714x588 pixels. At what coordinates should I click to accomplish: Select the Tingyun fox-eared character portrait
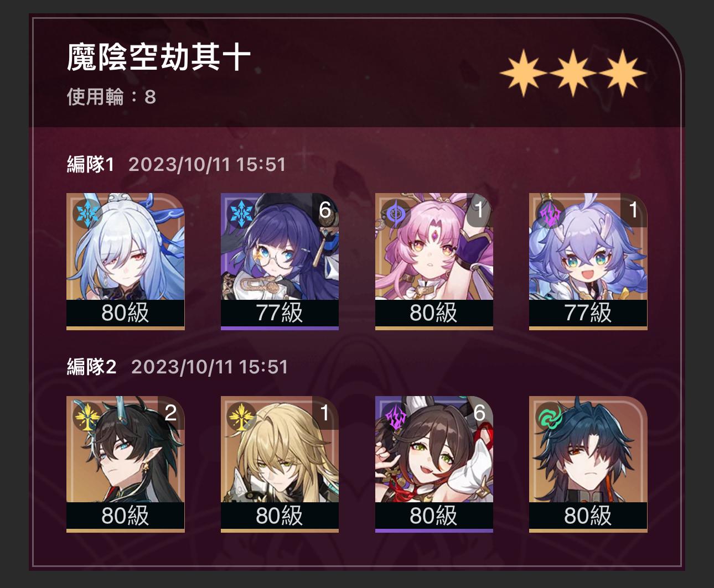click(434, 464)
